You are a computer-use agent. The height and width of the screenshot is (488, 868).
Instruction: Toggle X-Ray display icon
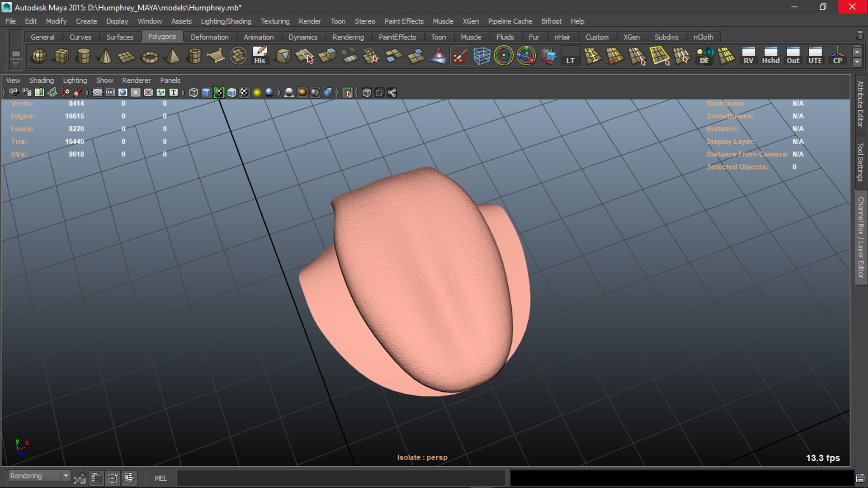coord(367,93)
